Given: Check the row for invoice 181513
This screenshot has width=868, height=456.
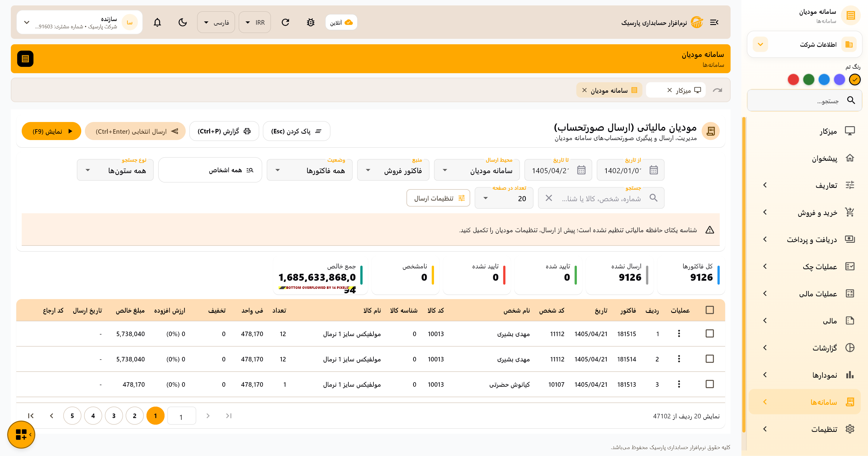Looking at the screenshot, I should 710,384.
